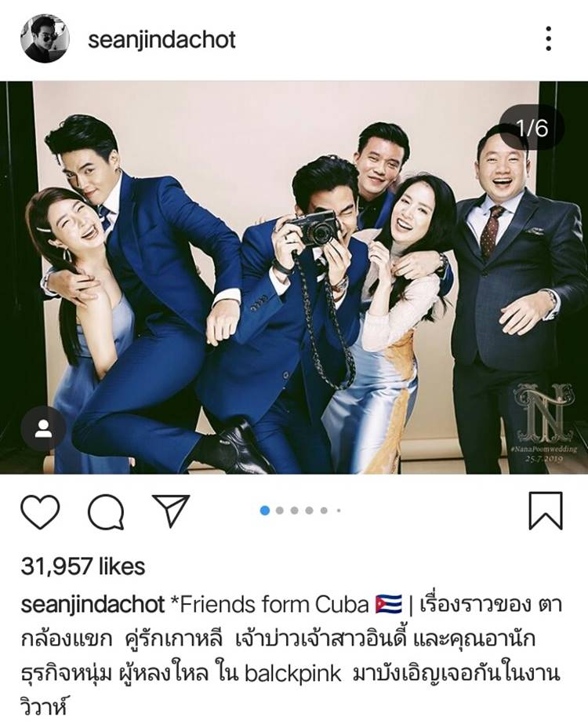Open the seanjindachot profile picture
This screenshot has height=728, width=588.
[45, 38]
